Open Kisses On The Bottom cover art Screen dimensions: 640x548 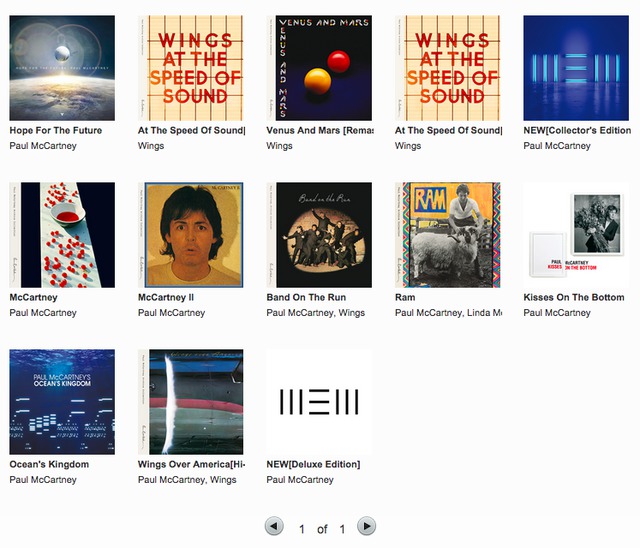576,235
